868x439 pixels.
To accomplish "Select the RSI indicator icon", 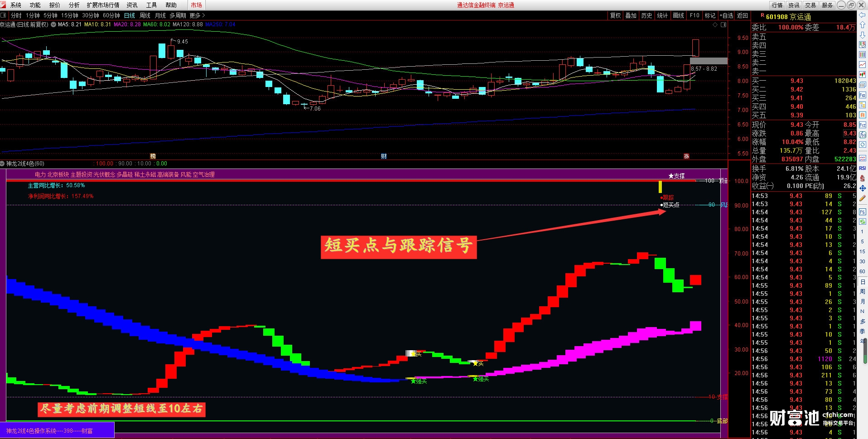I will click(862, 168).
